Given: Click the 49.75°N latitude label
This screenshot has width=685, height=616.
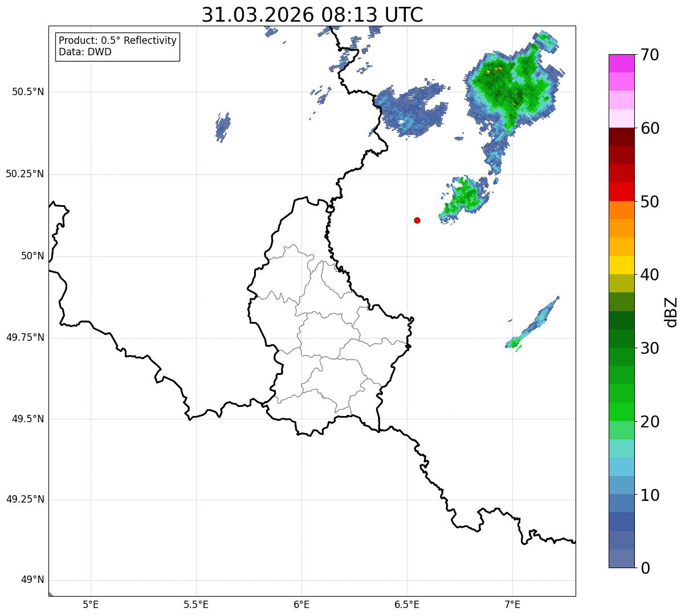Looking at the screenshot, I should tap(25, 337).
